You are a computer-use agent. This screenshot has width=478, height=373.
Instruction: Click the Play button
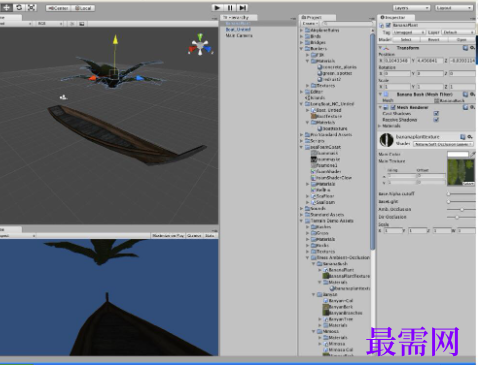(x=217, y=8)
